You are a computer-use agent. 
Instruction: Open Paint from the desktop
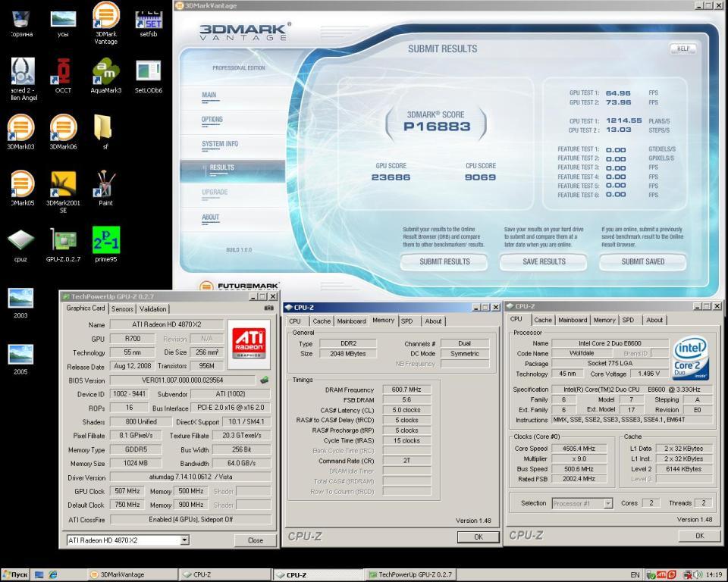click(105, 186)
